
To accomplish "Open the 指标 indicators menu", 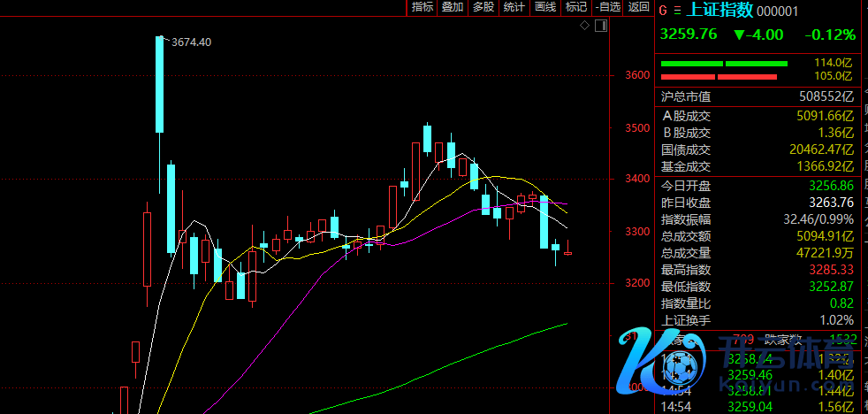I will 423,7.
